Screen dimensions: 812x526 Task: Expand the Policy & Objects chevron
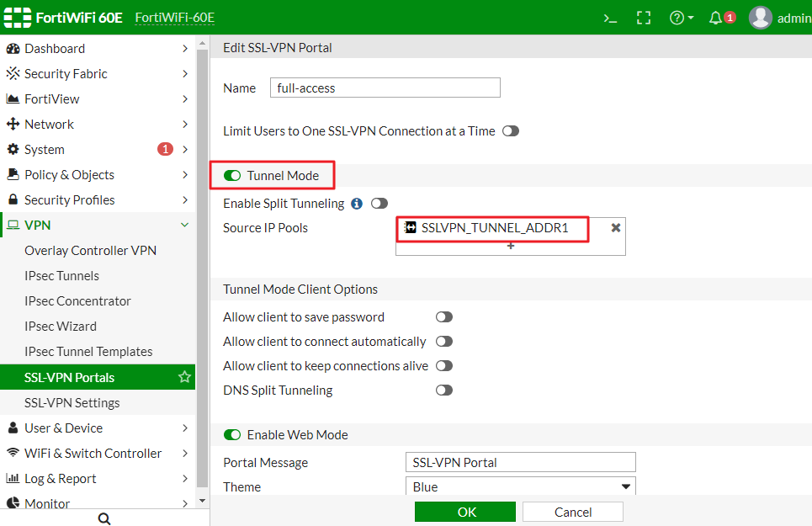pyautogui.click(x=185, y=174)
